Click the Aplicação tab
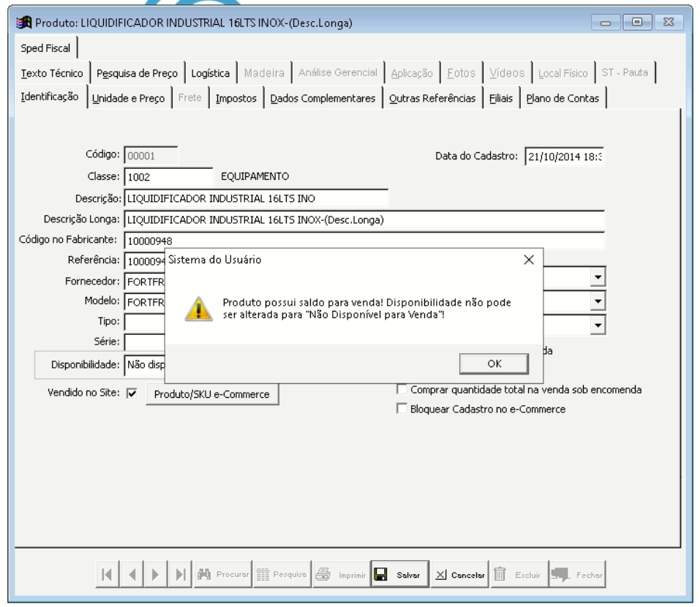 [x=412, y=73]
